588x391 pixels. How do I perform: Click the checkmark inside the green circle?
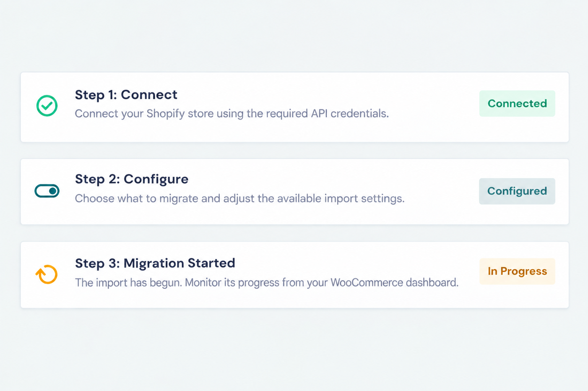point(47,105)
